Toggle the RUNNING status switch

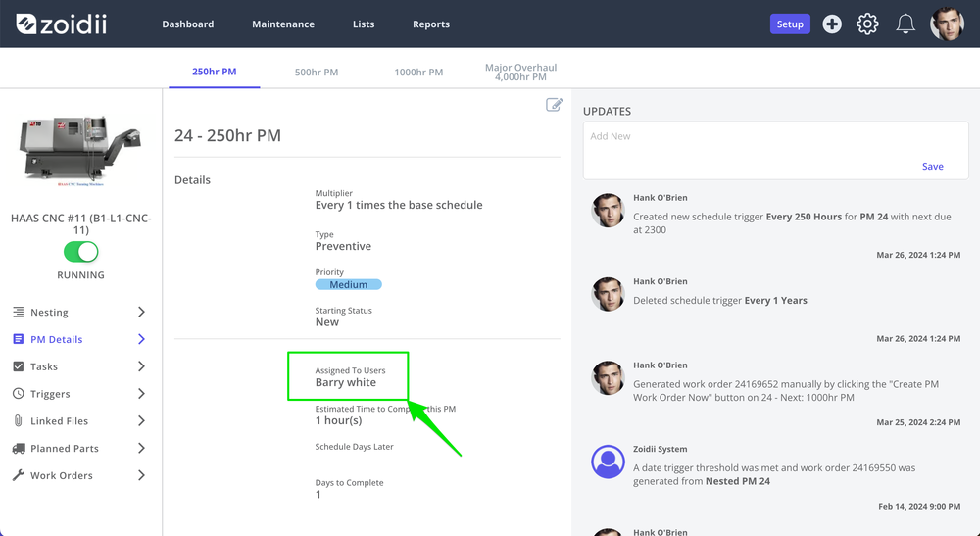[80, 252]
